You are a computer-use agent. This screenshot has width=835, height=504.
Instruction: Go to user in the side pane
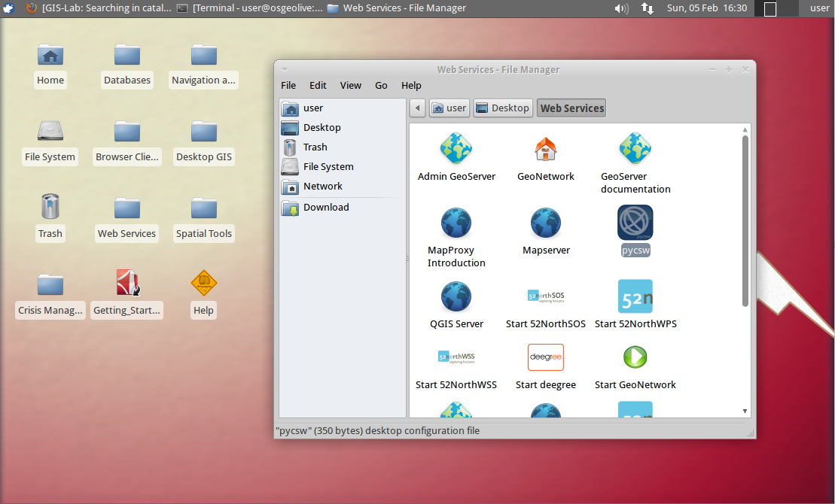click(x=343, y=108)
